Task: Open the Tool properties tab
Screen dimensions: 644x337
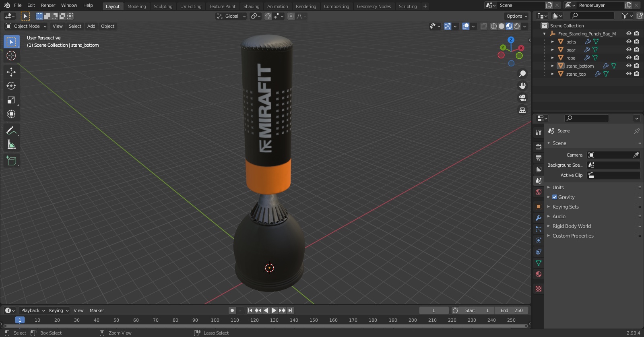Action: pos(539,132)
